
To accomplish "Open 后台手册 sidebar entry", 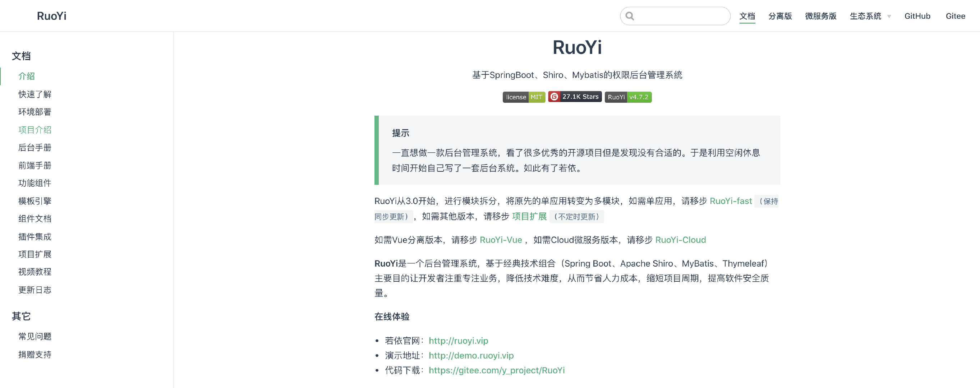I will point(34,147).
